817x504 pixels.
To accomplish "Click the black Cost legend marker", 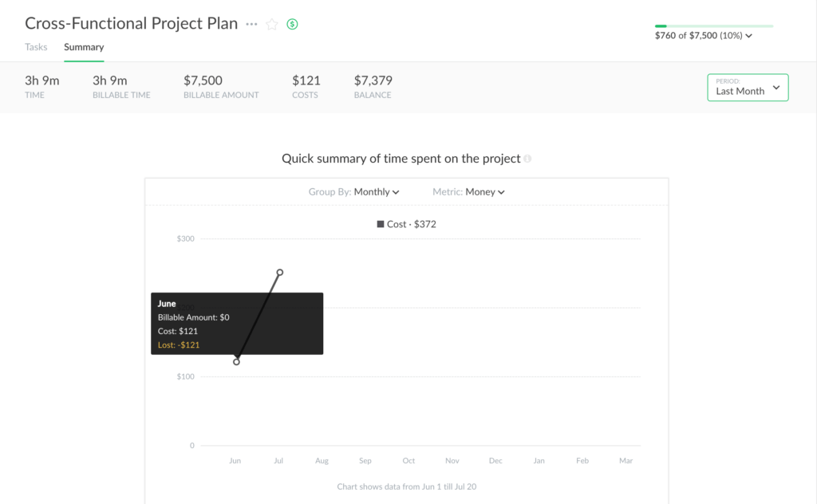I will point(381,224).
